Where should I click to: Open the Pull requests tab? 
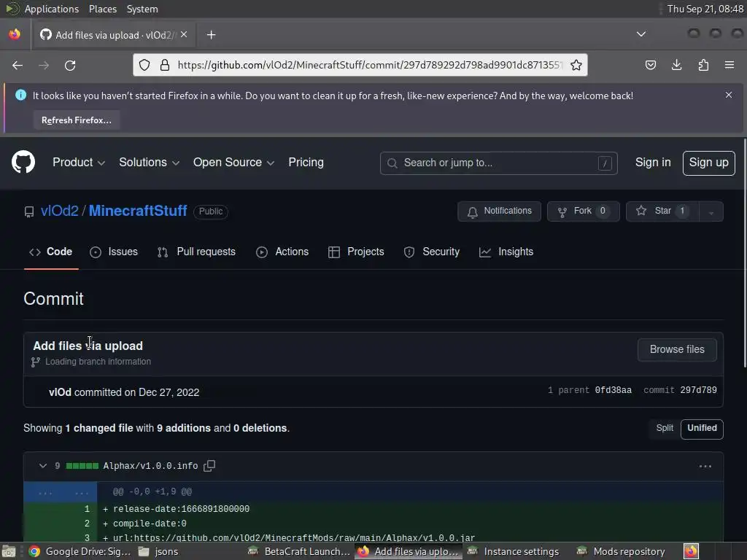[x=196, y=252]
